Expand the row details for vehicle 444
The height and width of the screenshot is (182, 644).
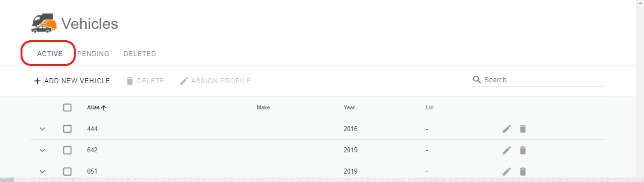(42, 129)
